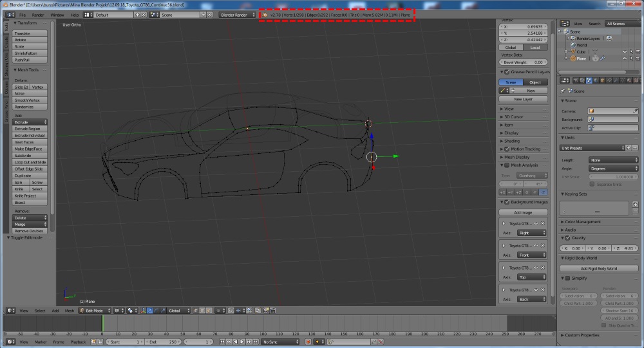Viewport: 644px width, 348px height.
Task: Click the plus icon beside Keying Sets list
Action: tap(635, 204)
